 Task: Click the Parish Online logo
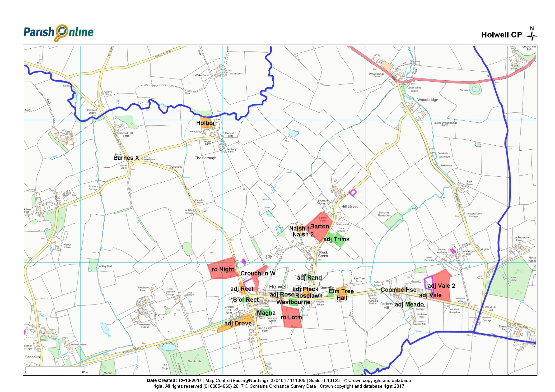(58, 32)
